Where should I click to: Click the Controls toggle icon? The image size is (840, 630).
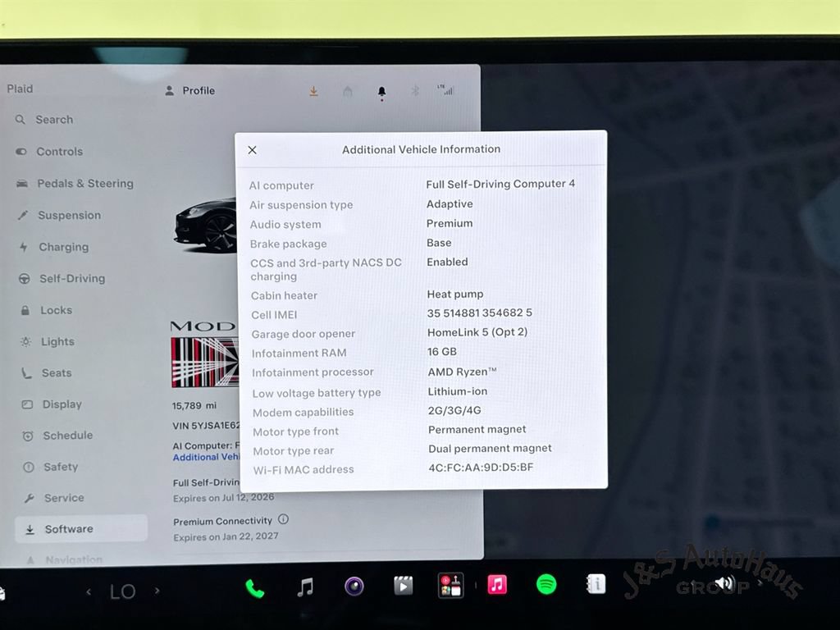pos(21,152)
